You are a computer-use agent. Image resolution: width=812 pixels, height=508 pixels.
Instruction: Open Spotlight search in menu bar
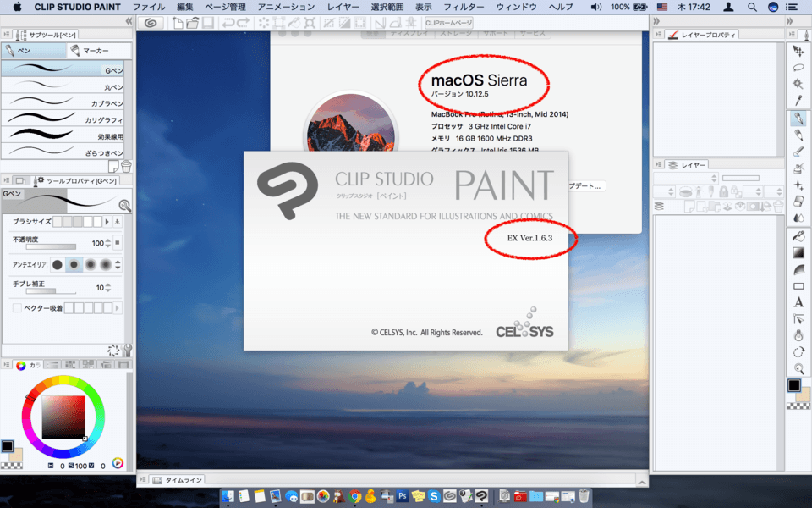[752, 7]
